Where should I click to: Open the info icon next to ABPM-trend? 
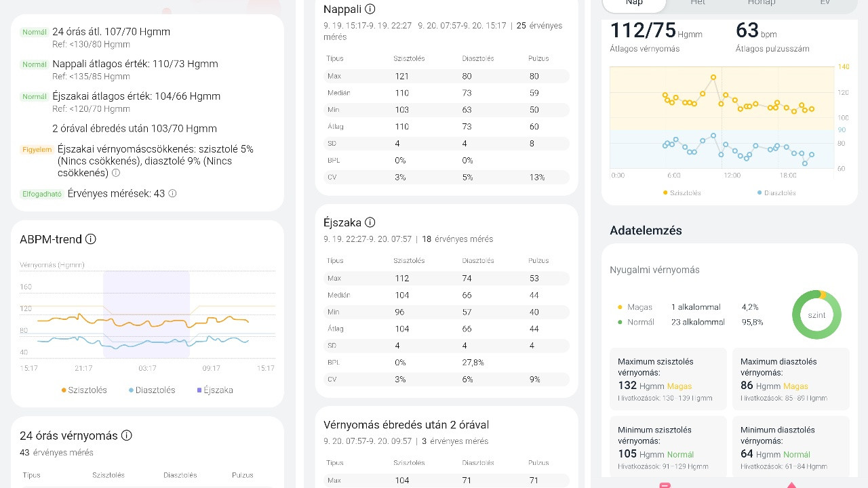[x=91, y=239]
